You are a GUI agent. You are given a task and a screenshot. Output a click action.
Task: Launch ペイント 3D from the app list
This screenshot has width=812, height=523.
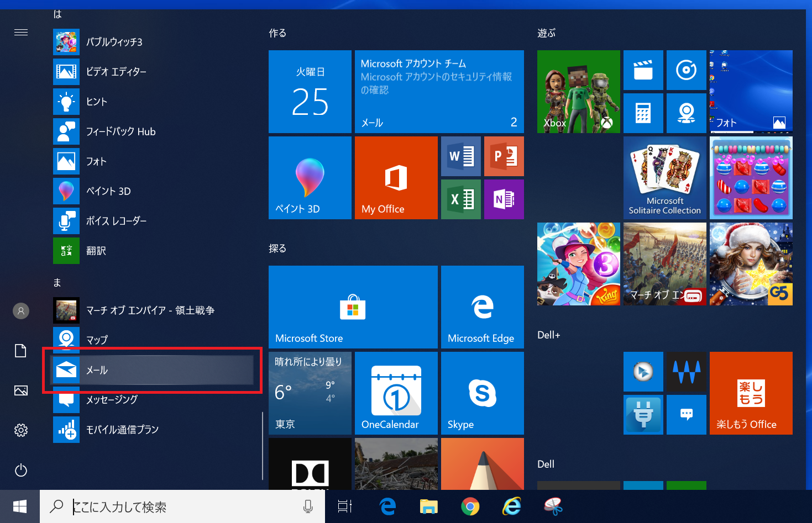(x=153, y=191)
